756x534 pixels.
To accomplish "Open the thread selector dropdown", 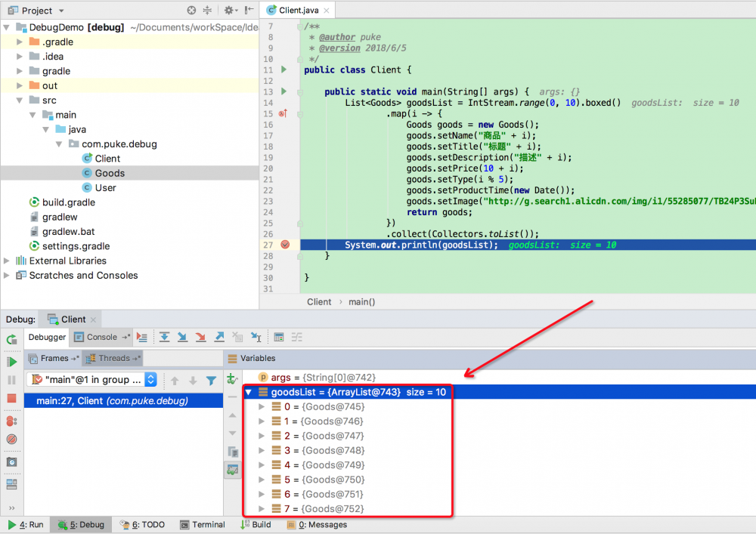I will coord(149,380).
